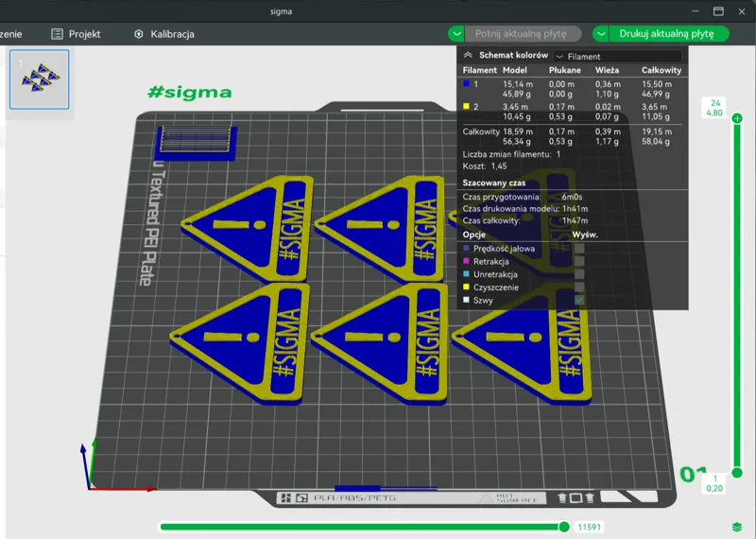Click the layers icon below vertical slider
Screen dimensions: 756x539
coord(737,527)
